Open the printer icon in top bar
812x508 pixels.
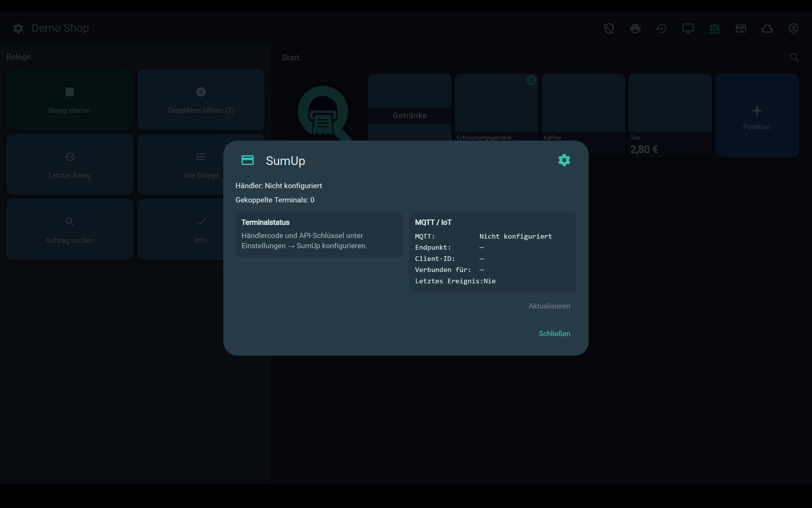pyautogui.click(x=635, y=28)
